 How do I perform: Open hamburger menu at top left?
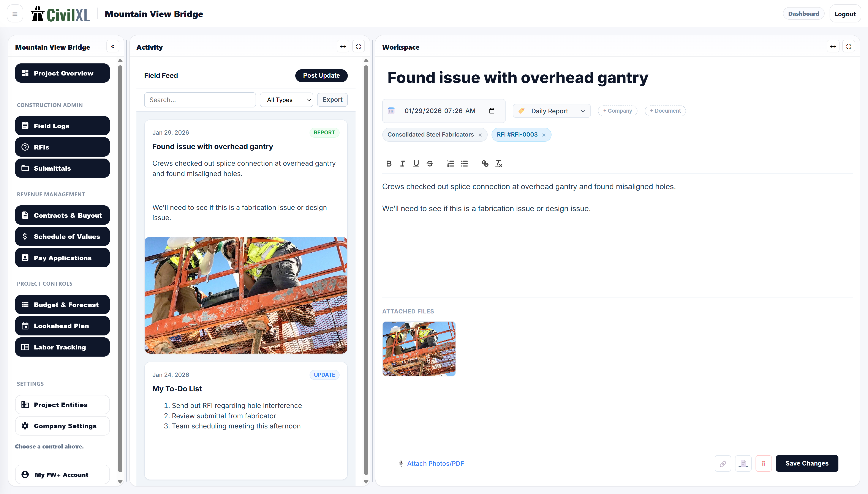click(x=15, y=14)
